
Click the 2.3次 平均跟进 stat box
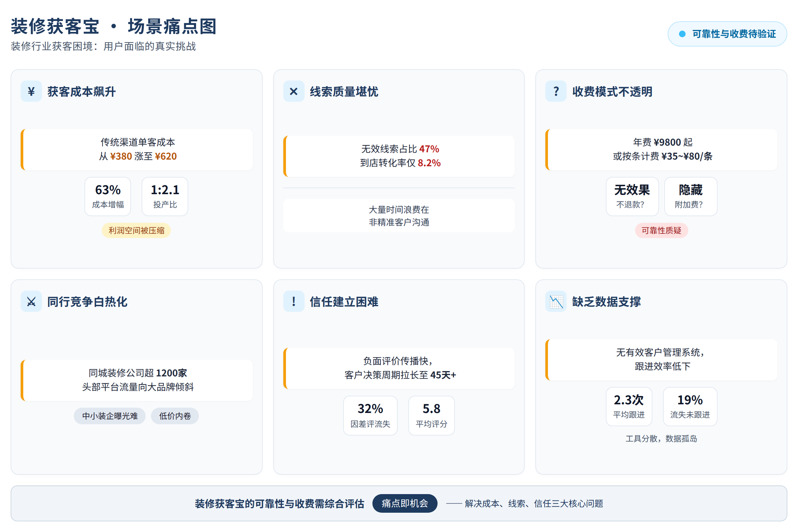(x=629, y=406)
